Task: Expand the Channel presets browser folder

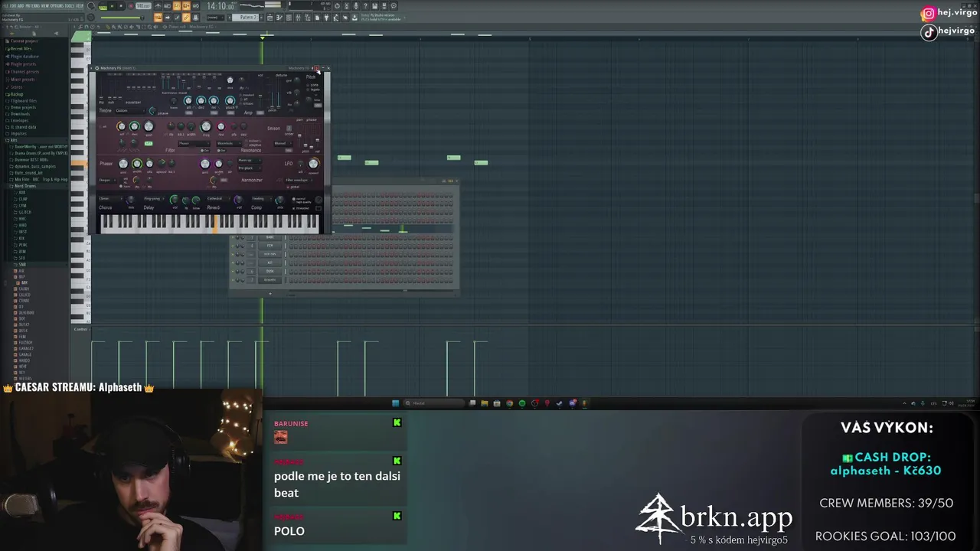Action: 24,72
